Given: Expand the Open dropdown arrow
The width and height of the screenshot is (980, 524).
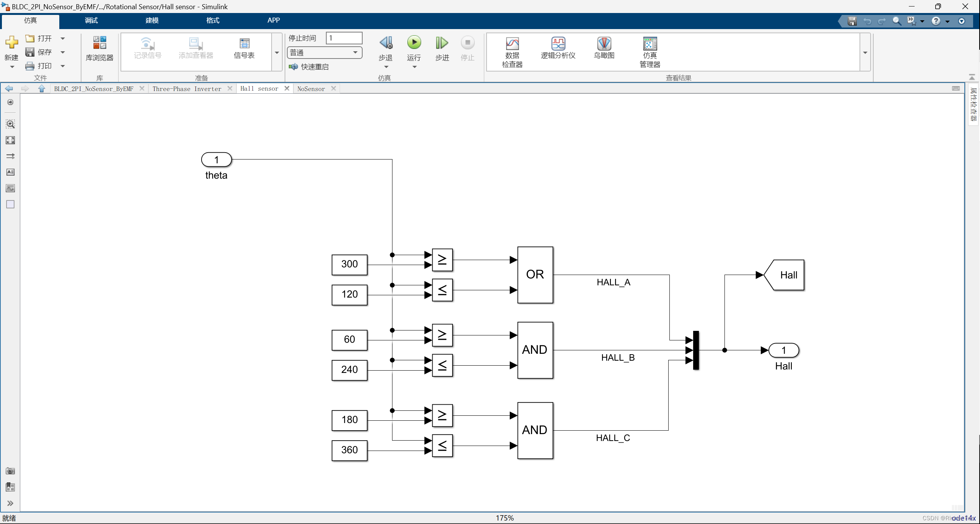Looking at the screenshot, I should tap(63, 39).
